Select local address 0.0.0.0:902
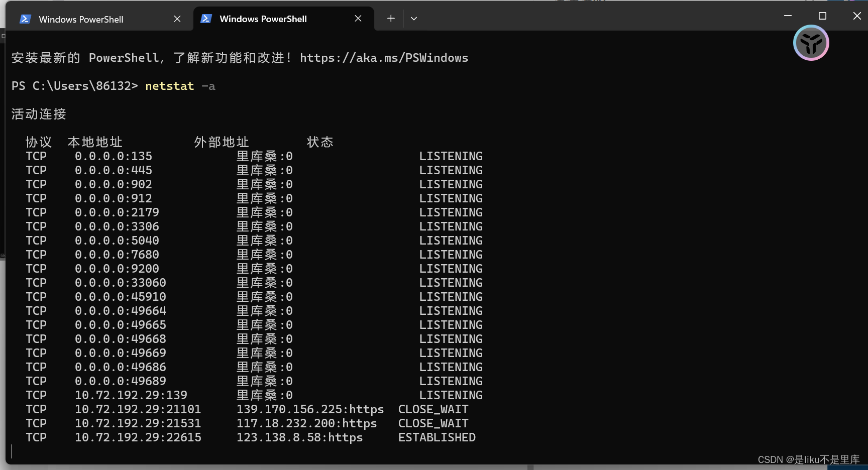The width and height of the screenshot is (868, 470). 114,185
